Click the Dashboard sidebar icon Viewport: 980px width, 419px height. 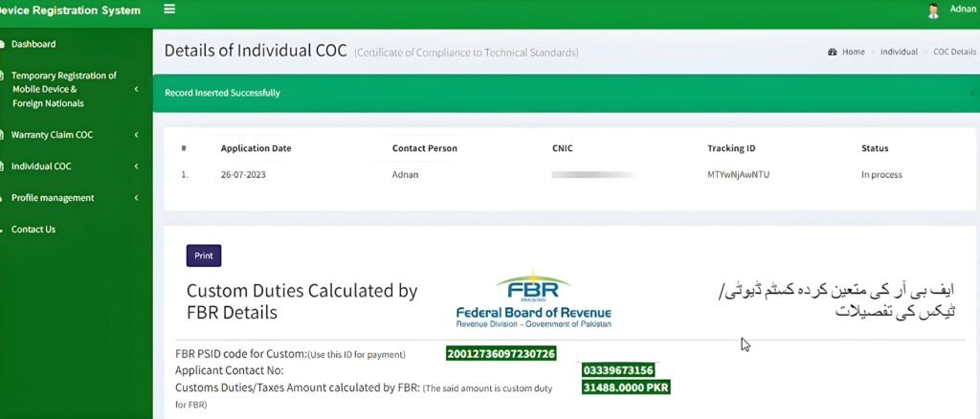pos(2,44)
